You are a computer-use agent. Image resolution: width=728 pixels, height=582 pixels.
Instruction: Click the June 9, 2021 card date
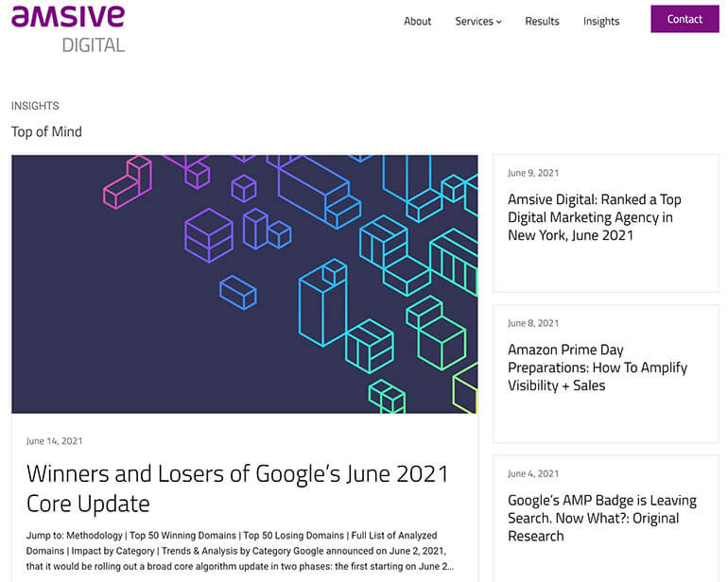[533, 173]
